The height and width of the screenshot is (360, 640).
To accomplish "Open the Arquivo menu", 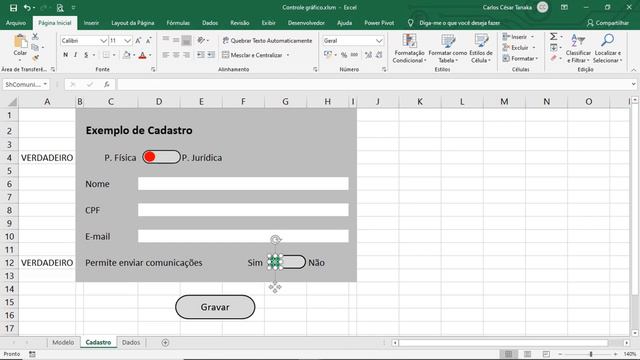I will point(16,23).
